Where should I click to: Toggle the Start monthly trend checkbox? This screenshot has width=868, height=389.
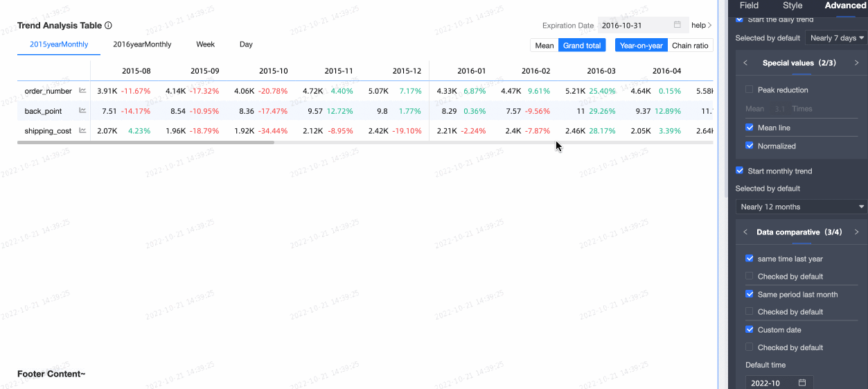[740, 171]
